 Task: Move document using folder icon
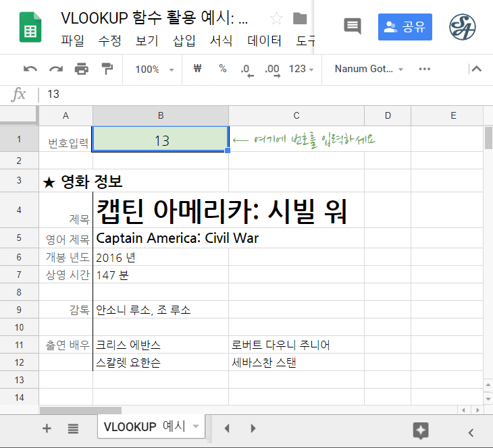(x=300, y=18)
